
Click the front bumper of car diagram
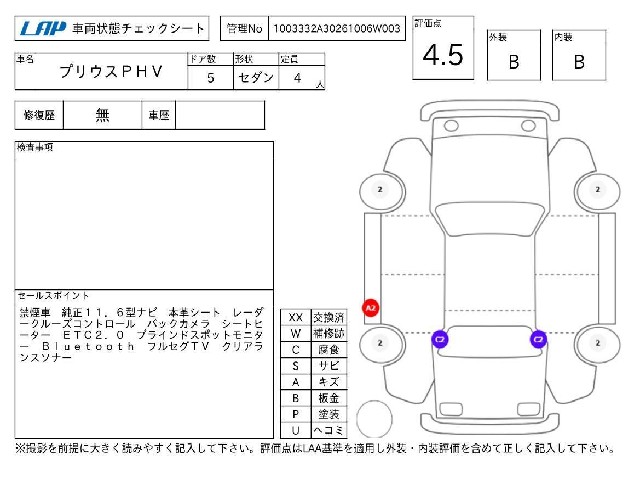click(x=490, y=109)
